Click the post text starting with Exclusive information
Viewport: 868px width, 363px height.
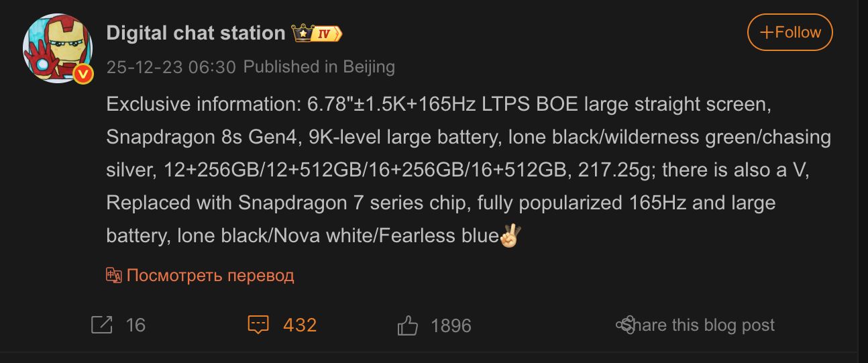[x=441, y=105]
